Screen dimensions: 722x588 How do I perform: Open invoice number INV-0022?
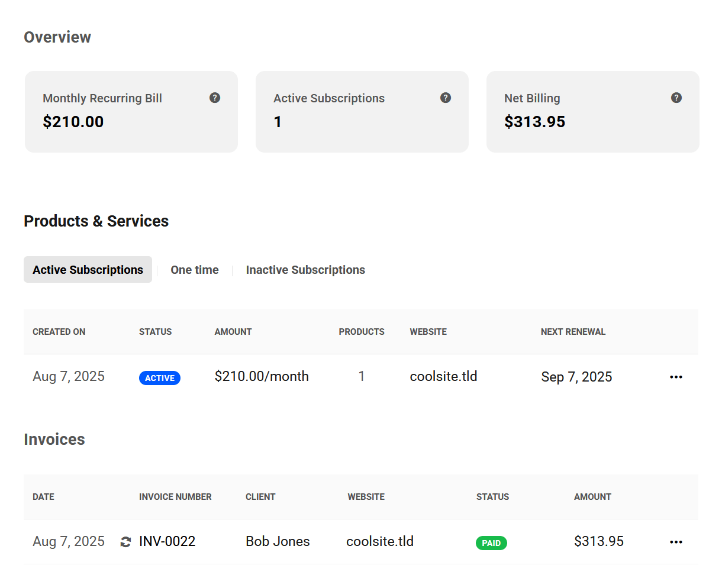coord(167,541)
